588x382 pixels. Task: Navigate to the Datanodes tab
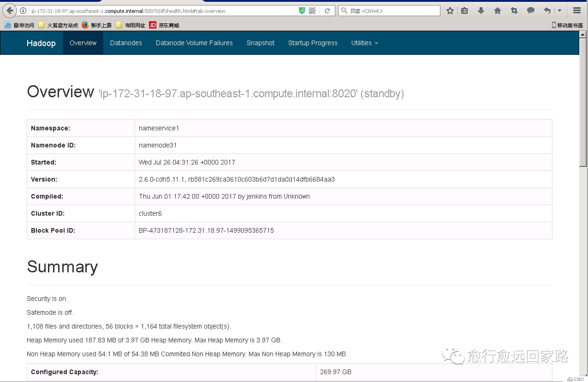[126, 43]
